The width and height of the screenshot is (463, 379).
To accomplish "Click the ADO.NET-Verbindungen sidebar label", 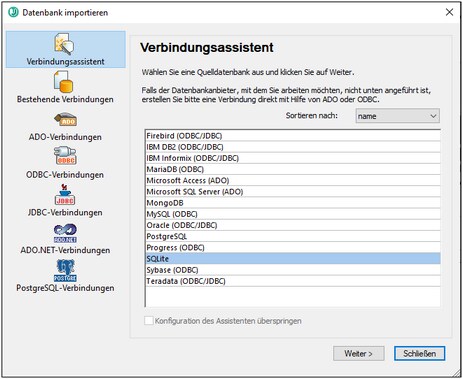I will pos(65,250).
